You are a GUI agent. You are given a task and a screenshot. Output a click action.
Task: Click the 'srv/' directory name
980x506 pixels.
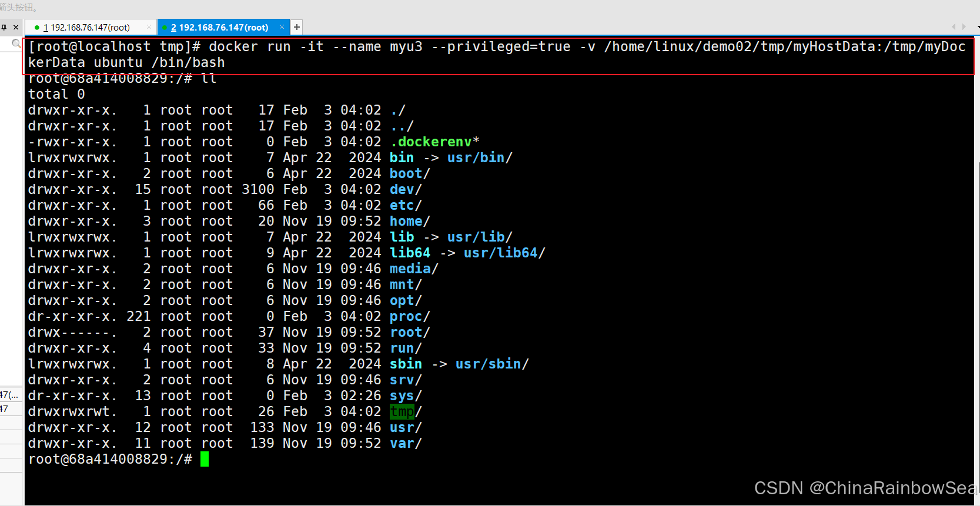406,380
